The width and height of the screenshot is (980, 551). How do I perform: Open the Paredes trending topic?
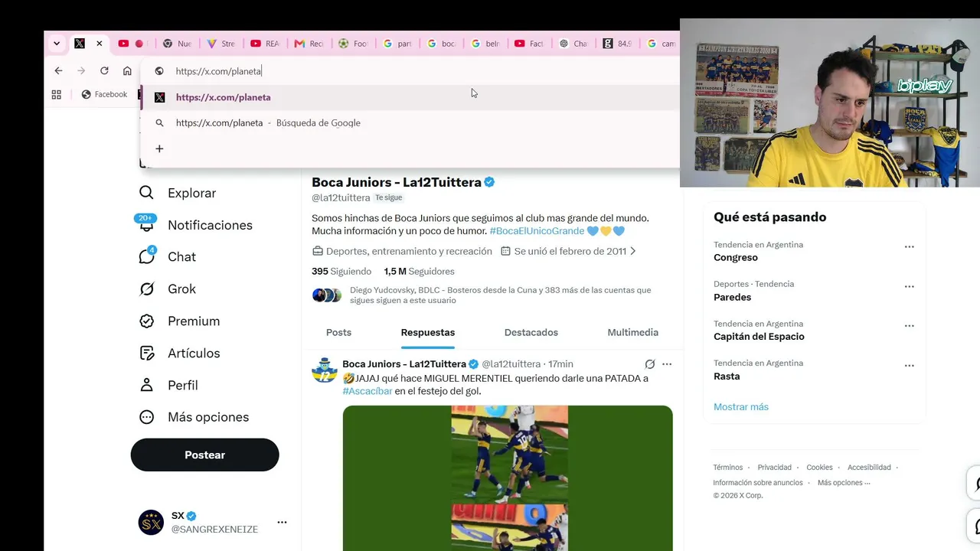(x=733, y=297)
